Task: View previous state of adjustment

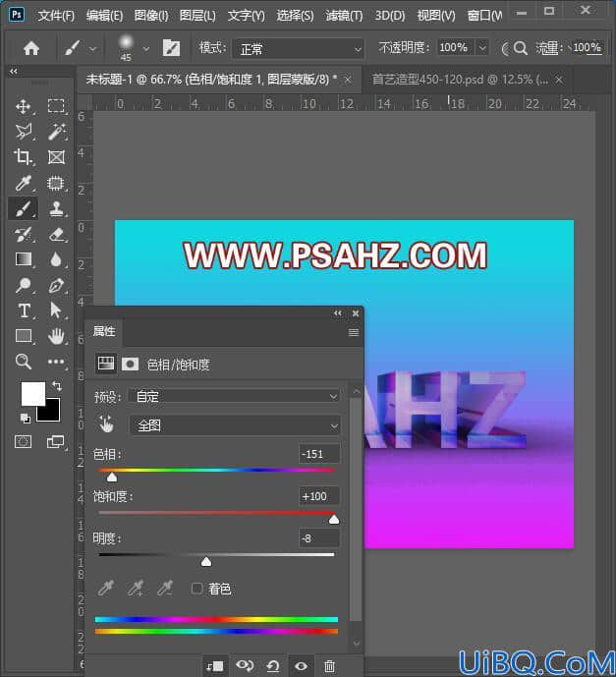Action: [245, 666]
